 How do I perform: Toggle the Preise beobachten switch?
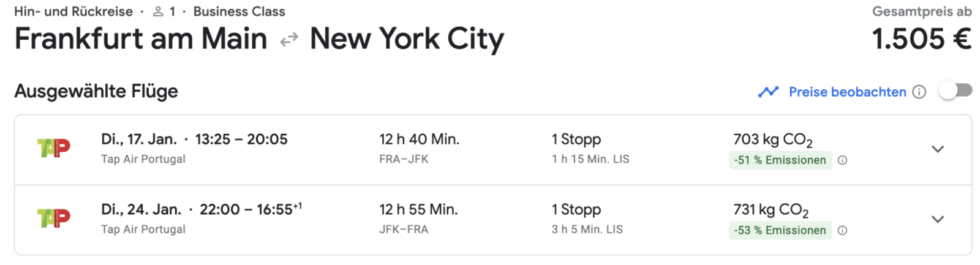tap(956, 91)
